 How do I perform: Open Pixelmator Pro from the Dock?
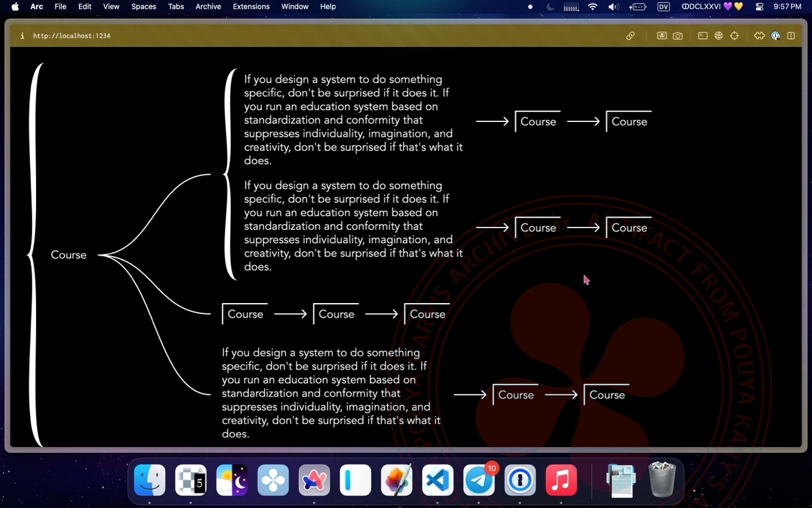coord(397,480)
